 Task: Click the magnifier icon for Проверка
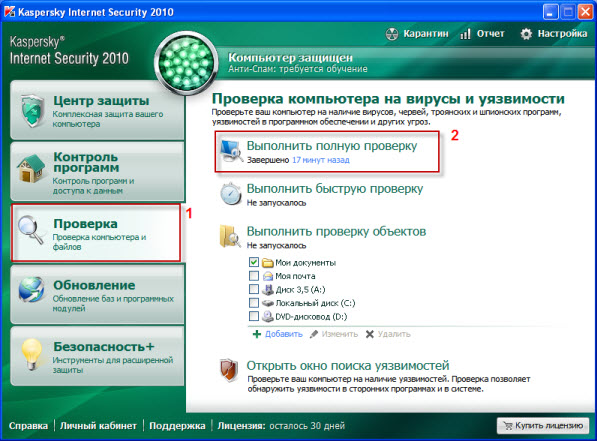pyautogui.click(x=31, y=230)
